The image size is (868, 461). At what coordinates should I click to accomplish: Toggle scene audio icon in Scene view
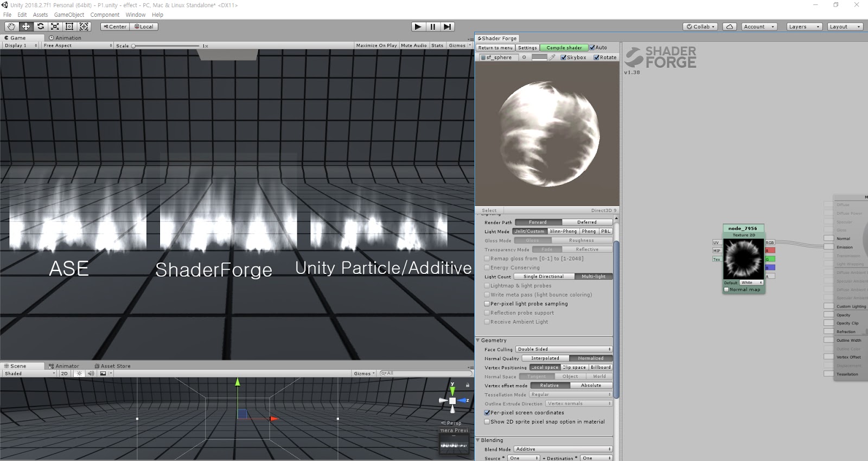tap(91, 374)
